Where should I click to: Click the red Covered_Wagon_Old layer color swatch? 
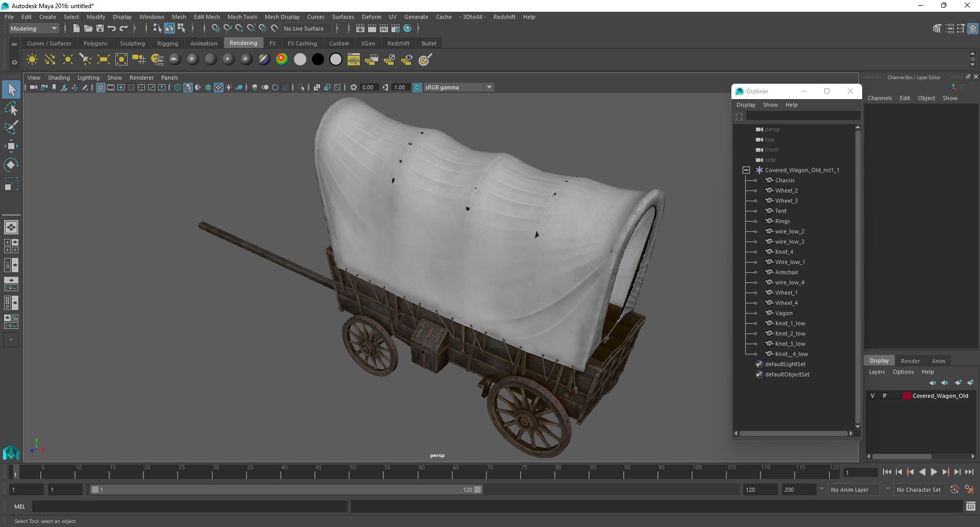pos(906,396)
